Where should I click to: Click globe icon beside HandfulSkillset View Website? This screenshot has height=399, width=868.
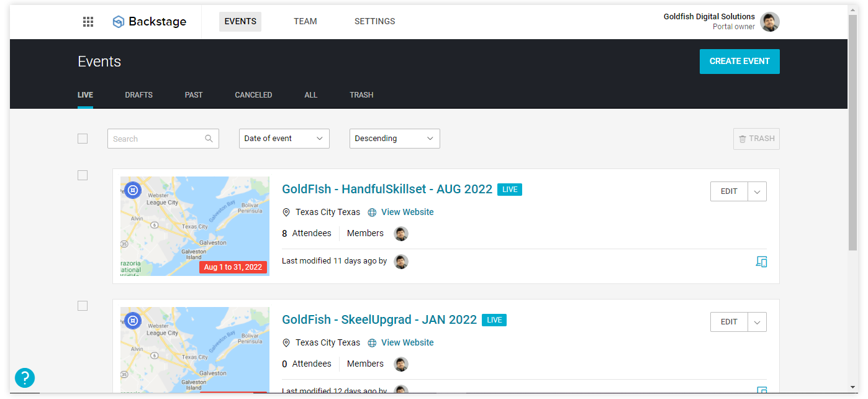coord(372,213)
